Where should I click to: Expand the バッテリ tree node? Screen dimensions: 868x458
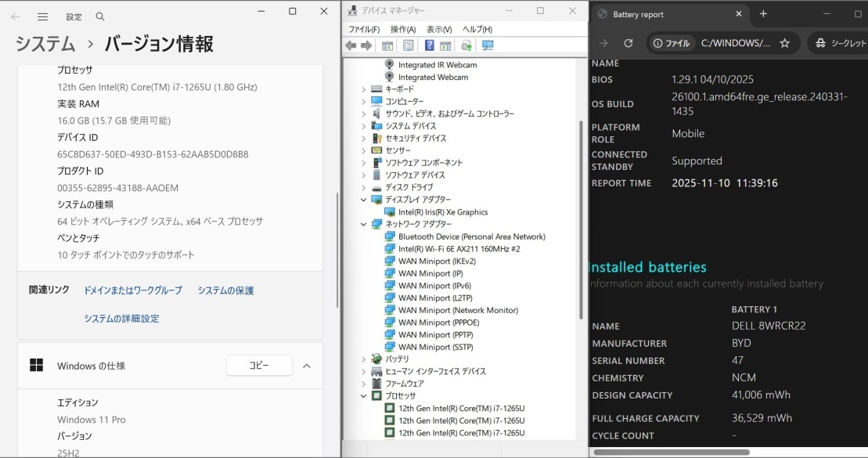362,359
